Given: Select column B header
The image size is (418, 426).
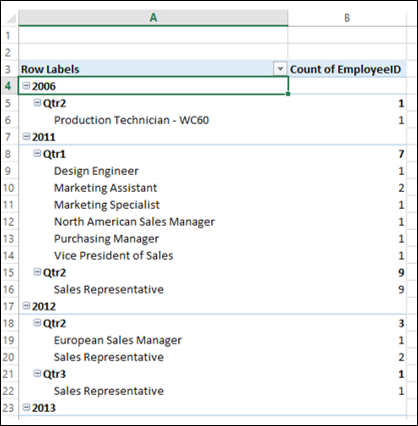Looking at the screenshot, I should click(347, 18).
